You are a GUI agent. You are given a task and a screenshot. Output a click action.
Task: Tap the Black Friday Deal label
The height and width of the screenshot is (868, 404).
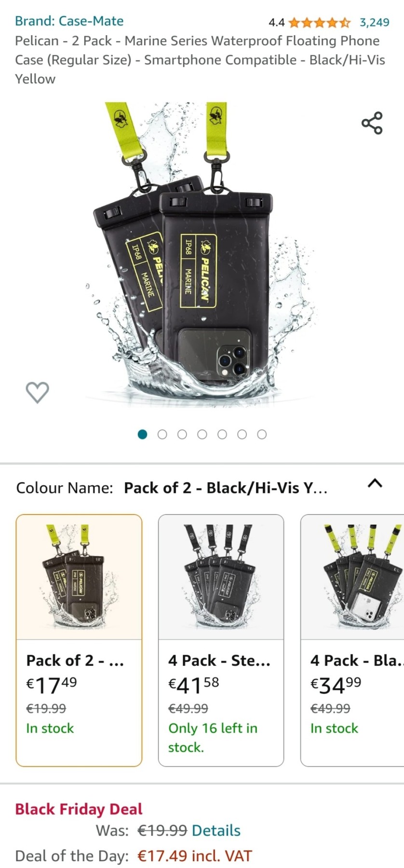pyautogui.click(x=79, y=809)
